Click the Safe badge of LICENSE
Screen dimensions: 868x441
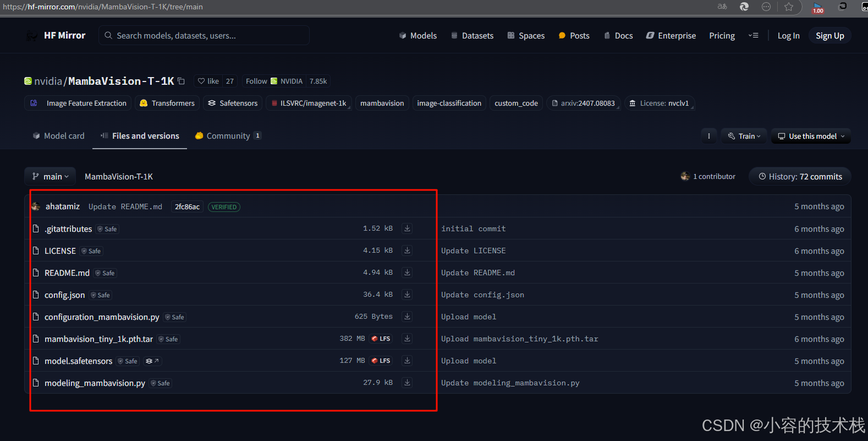click(92, 251)
